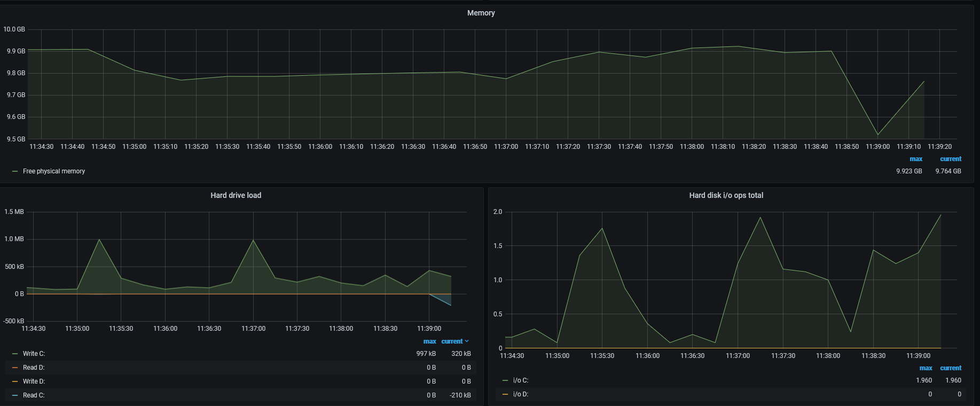Click the 11:35:15 peak in Hard drive load graph
Viewport: 980px width, 406px height.
(99, 240)
